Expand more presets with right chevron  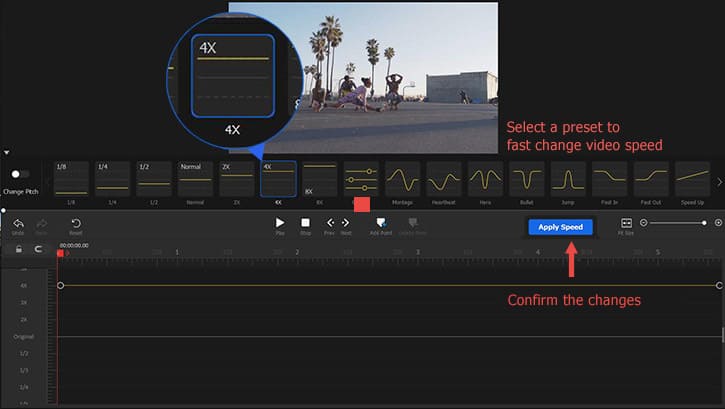pyautogui.click(x=719, y=181)
